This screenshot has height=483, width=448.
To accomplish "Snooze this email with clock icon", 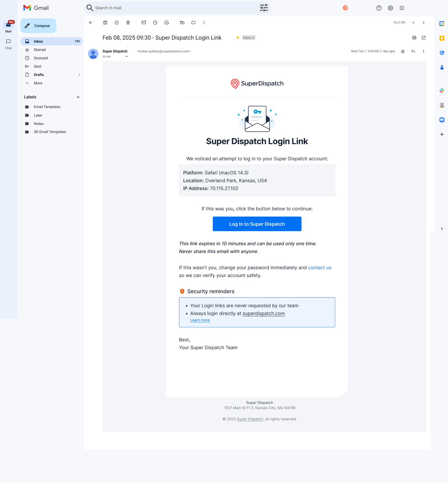I will coord(155,23).
